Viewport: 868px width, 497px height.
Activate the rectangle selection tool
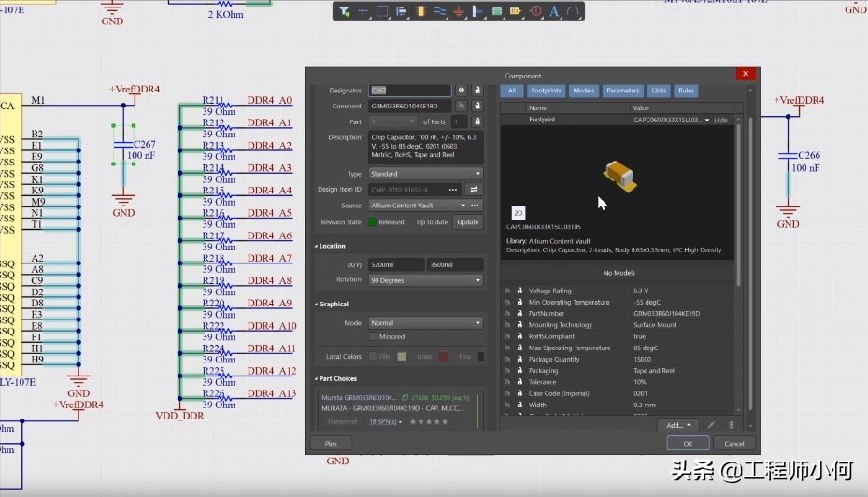(x=382, y=11)
